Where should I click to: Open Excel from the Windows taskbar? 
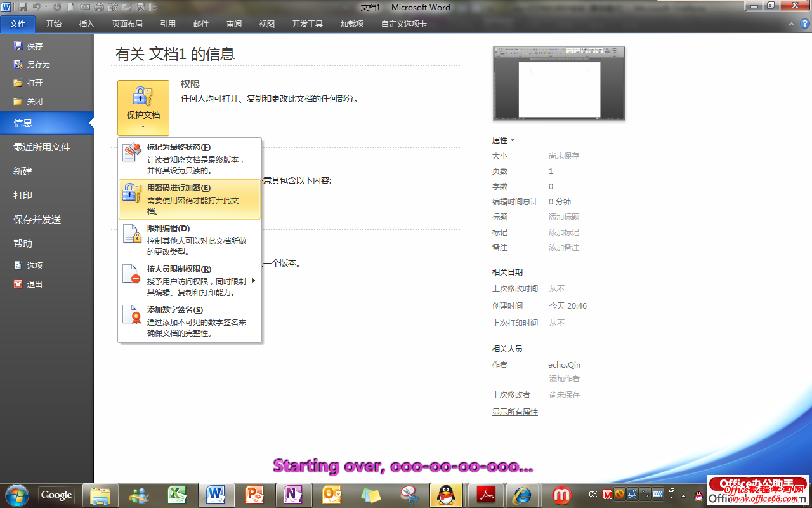click(176, 495)
